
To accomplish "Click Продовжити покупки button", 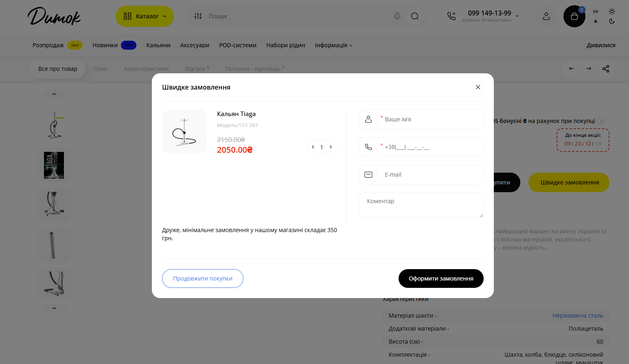I will pyautogui.click(x=203, y=278).
